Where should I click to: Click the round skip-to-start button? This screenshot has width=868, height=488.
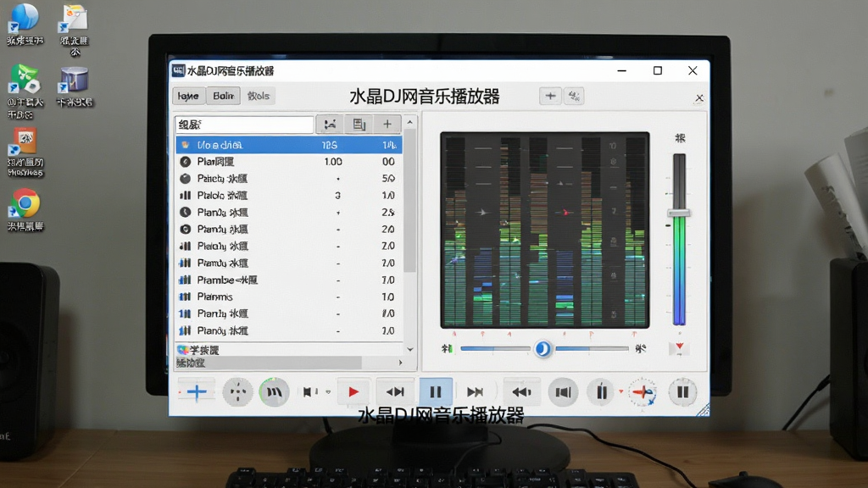tap(563, 391)
